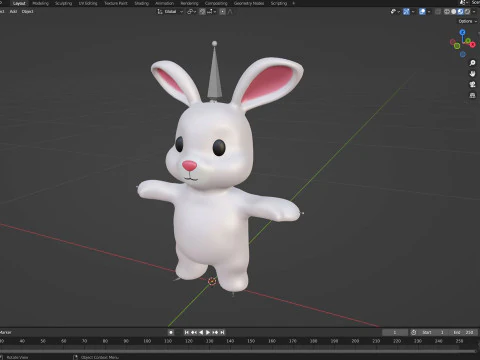Open proportional editing falloff menu

click(230, 12)
